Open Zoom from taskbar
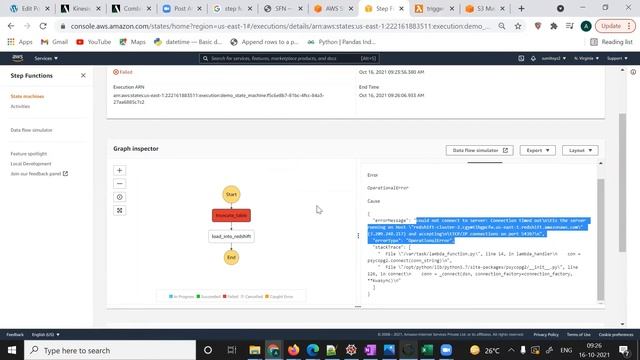This screenshot has width=640, height=360. (x=447, y=350)
